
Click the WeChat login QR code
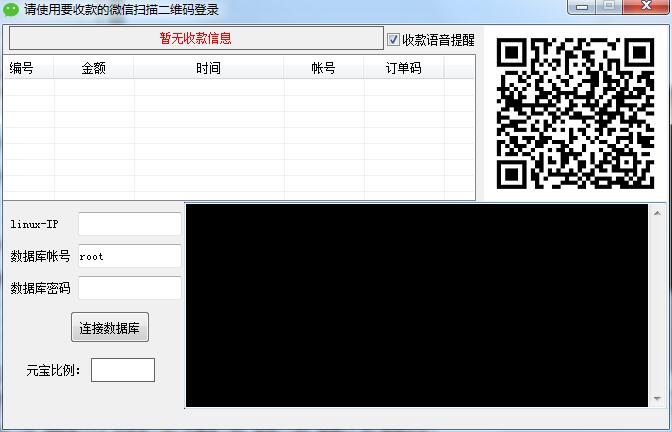[575, 113]
